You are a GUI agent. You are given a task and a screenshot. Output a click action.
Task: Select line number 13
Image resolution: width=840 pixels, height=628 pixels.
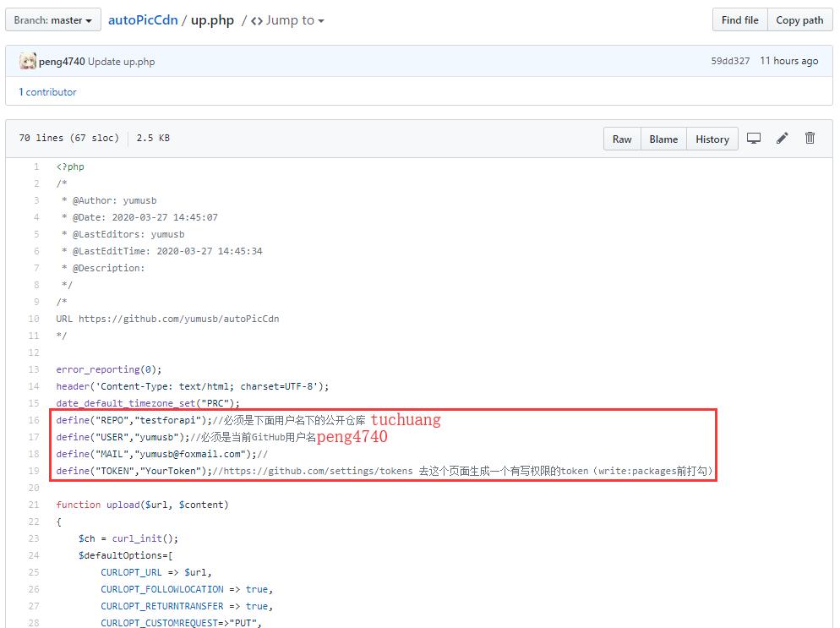34,369
